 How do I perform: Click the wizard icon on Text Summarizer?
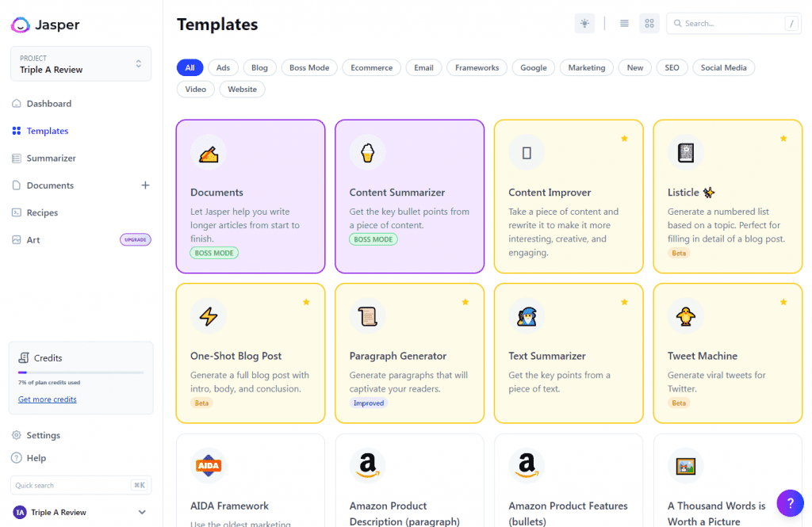pyautogui.click(x=527, y=316)
